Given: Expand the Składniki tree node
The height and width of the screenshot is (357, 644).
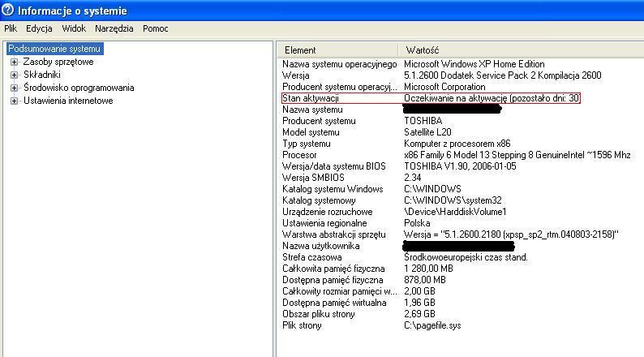Looking at the screenshot, I should 14,75.
